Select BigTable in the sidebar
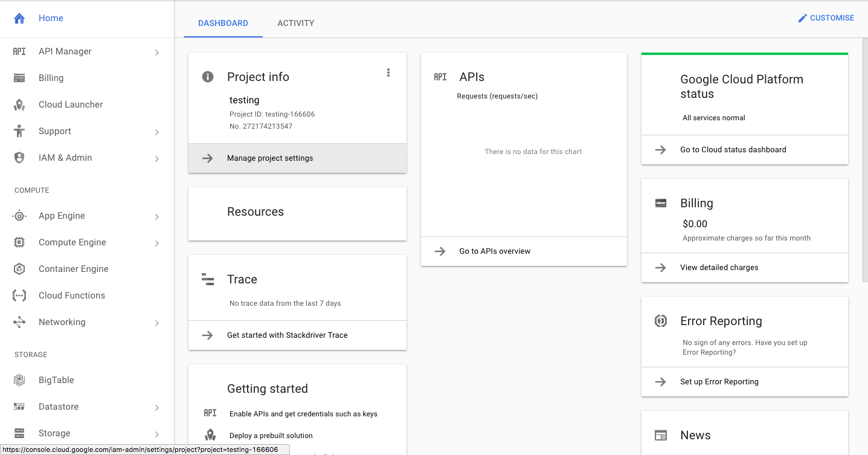Viewport: 868px width, 455px height. [87, 380]
